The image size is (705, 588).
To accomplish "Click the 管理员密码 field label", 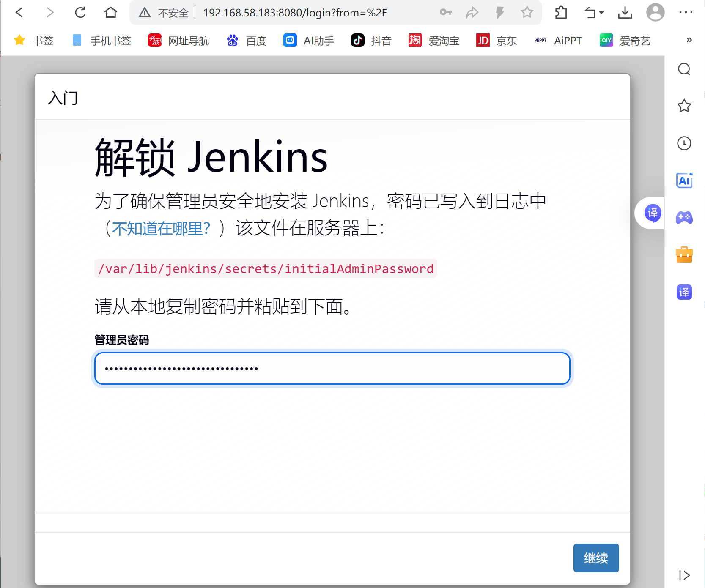I will (122, 340).
